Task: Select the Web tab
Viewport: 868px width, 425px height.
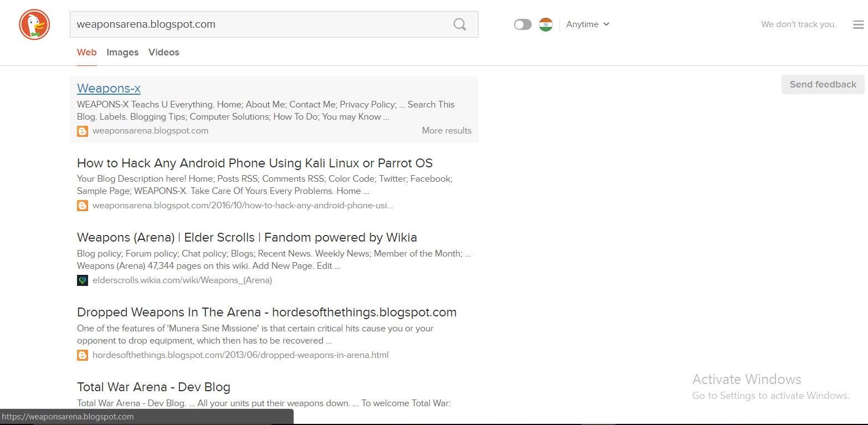Action: point(86,52)
